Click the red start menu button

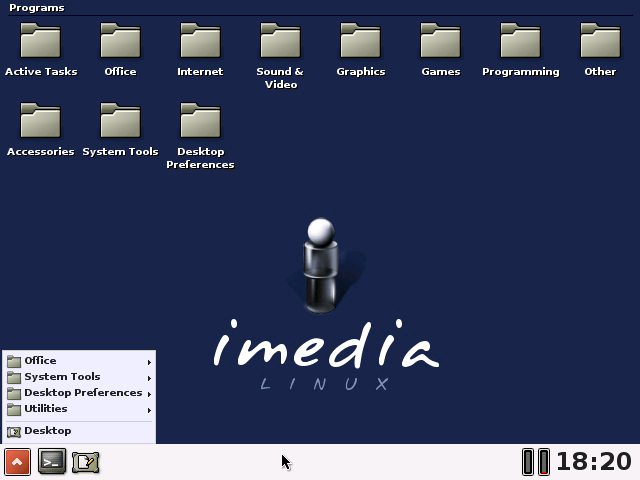point(17,461)
